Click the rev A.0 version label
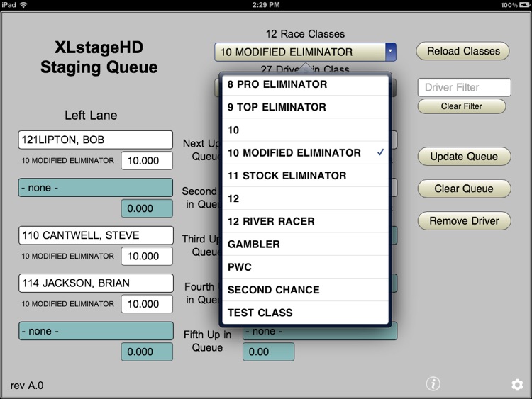The image size is (532, 399). click(27, 386)
